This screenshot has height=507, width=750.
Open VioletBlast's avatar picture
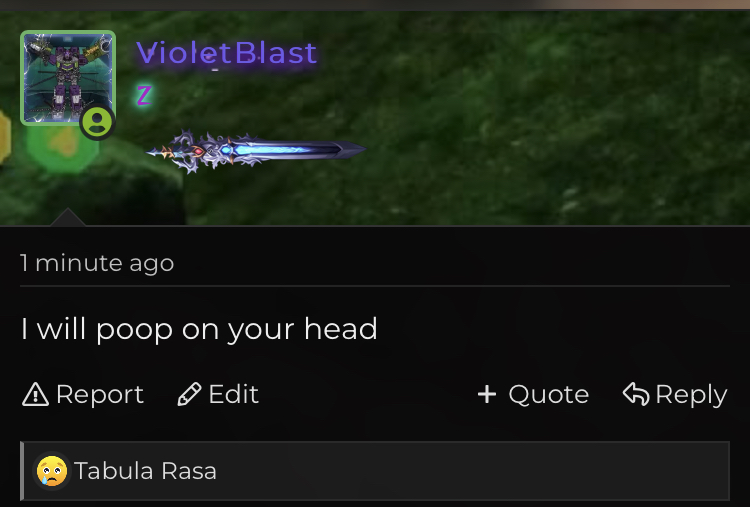coord(68,78)
